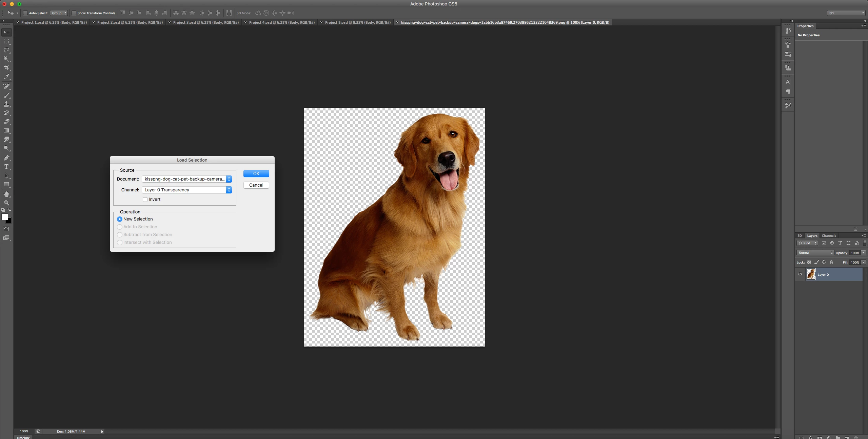The image size is (868, 439).
Task: Select the Lasso tool
Action: click(6, 50)
